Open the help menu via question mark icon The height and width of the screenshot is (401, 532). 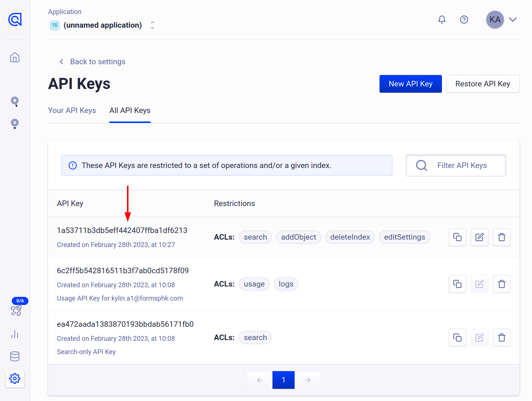[464, 20]
